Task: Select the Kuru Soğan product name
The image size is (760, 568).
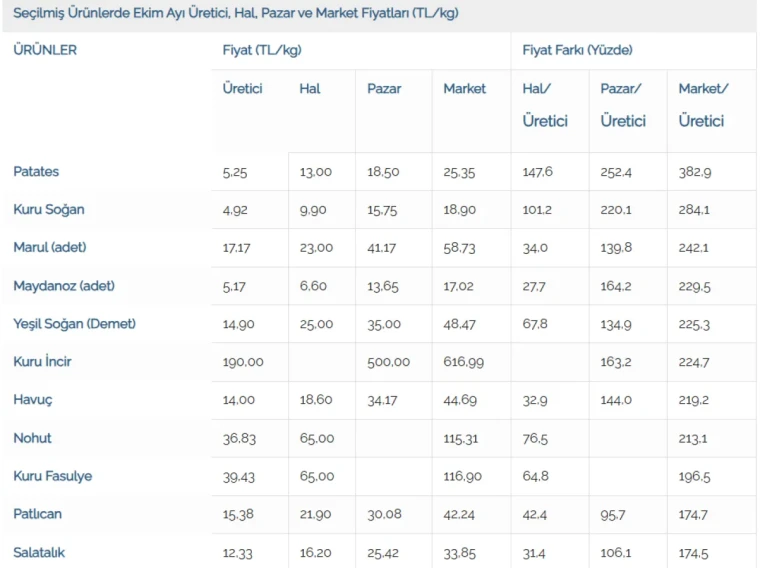Action: (49, 210)
